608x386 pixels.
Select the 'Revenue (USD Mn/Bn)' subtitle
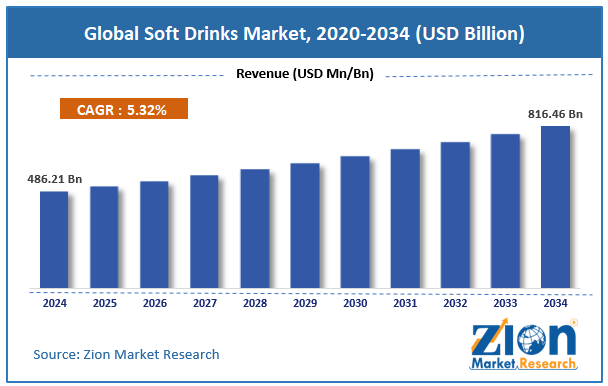(305, 73)
